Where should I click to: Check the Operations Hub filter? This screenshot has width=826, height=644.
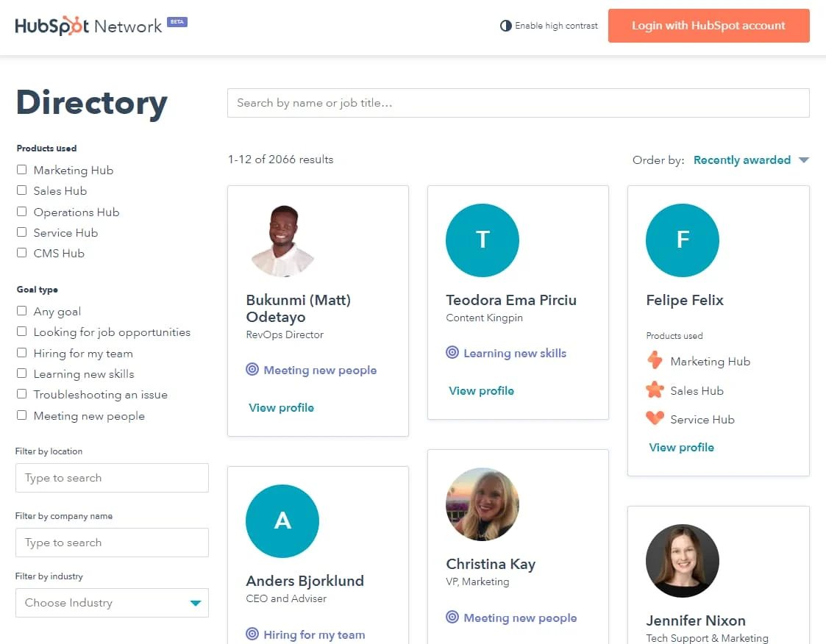pyautogui.click(x=21, y=211)
